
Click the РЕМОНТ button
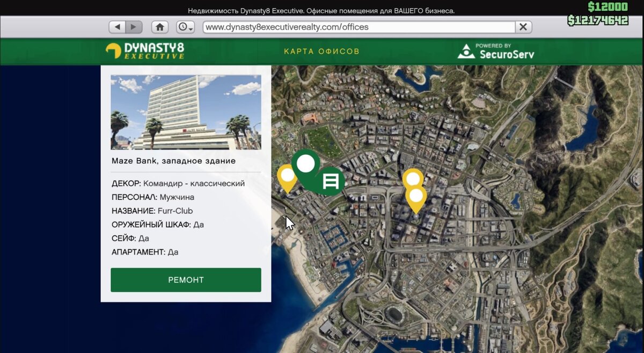186,280
